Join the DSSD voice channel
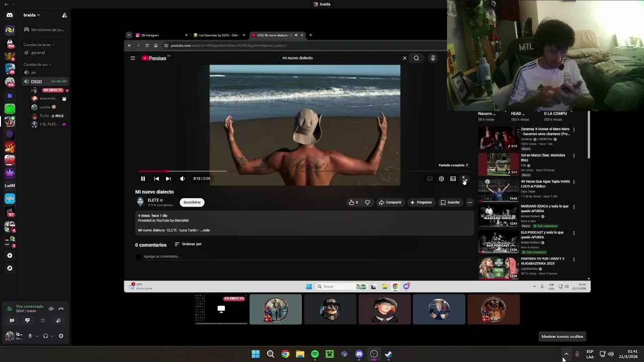 click(45, 81)
